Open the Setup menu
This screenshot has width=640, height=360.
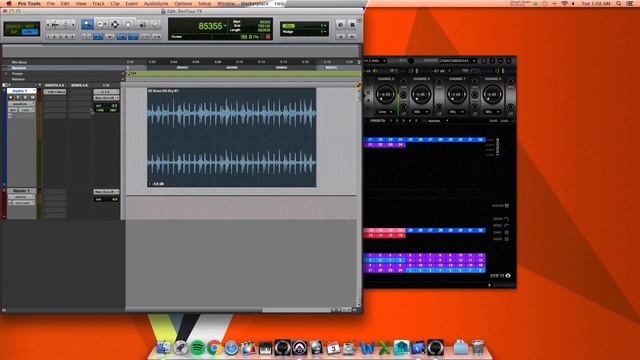coord(204,3)
